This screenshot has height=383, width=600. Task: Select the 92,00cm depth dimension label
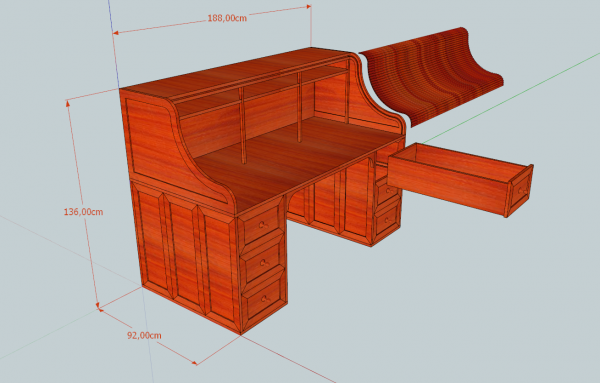click(144, 336)
